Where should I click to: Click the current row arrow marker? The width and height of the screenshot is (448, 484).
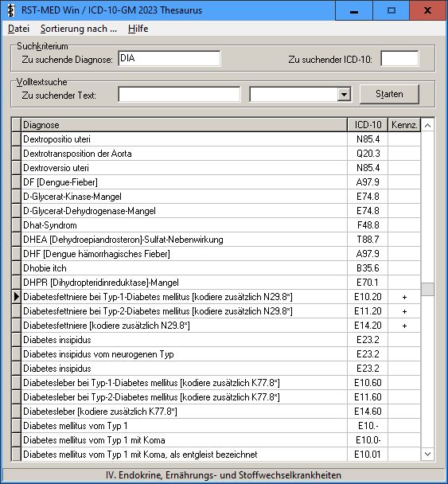coord(17,297)
